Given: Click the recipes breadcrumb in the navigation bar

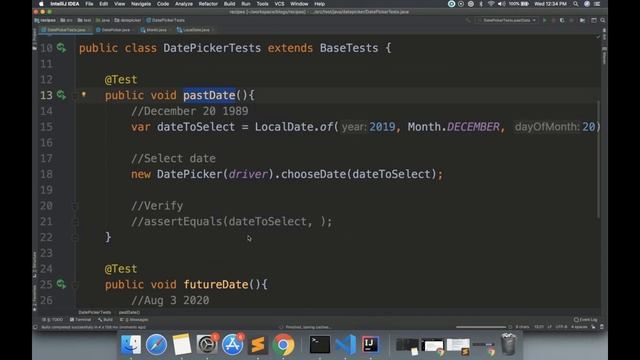Looking at the screenshot, I should coord(45,20).
